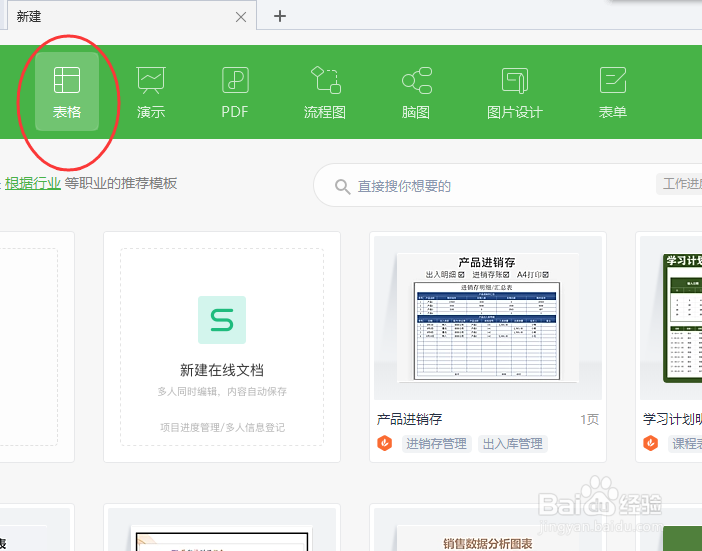Click the orange badge under 产品进销存
This screenshot has height=551, width=702.
tap(385, 443)
